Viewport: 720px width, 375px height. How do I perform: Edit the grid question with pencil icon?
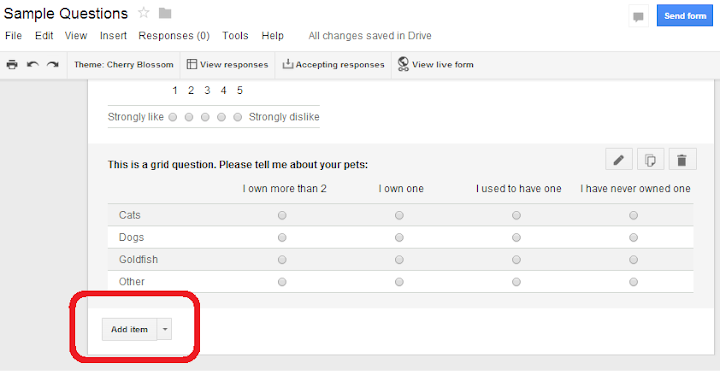coord(619,160)
